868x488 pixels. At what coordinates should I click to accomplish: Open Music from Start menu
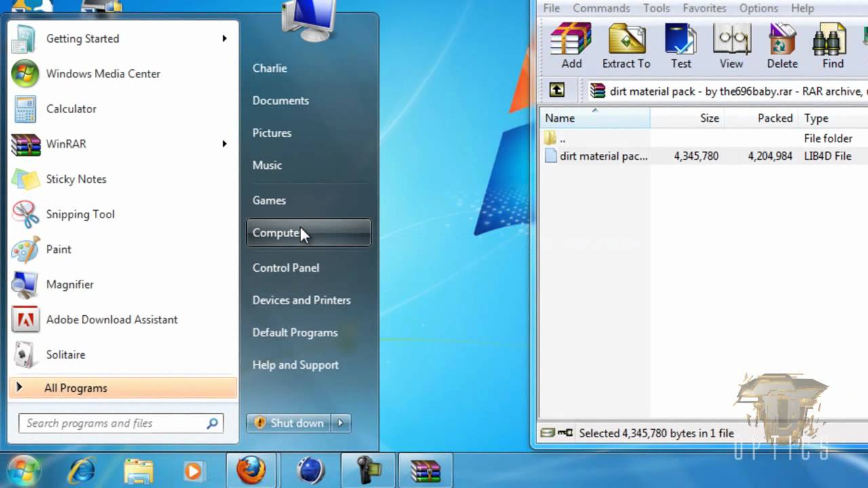tap(267, 165)
